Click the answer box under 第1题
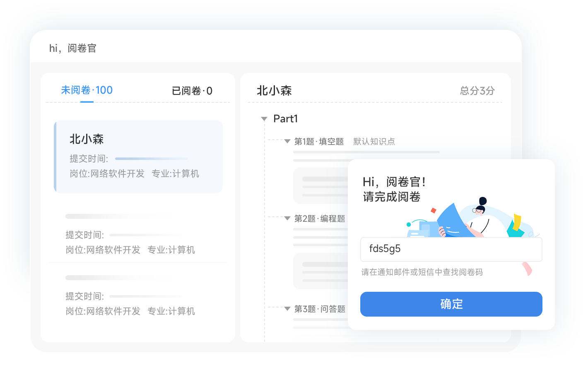Image resolution: width=588 pixels, height=373 pixels. (x=321, y=185)
